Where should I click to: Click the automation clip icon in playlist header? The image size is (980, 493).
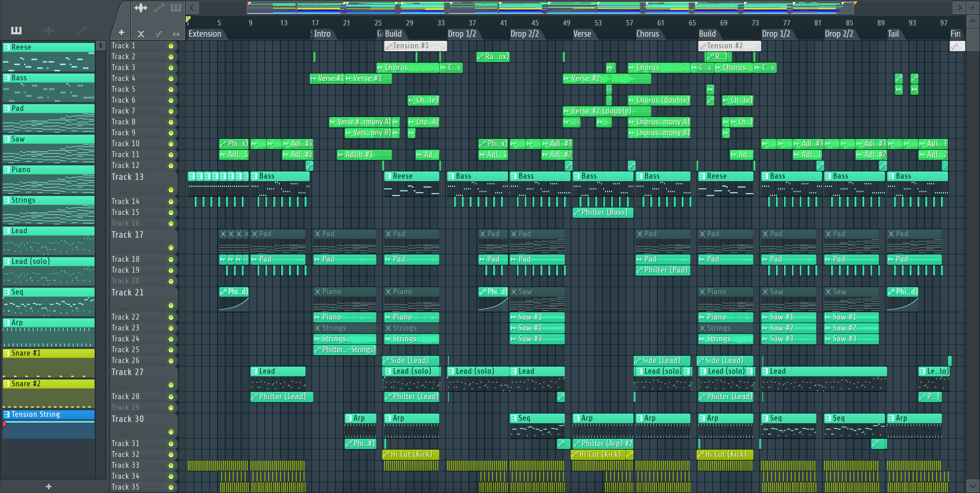pyautogui.click(x=159, y=7)
